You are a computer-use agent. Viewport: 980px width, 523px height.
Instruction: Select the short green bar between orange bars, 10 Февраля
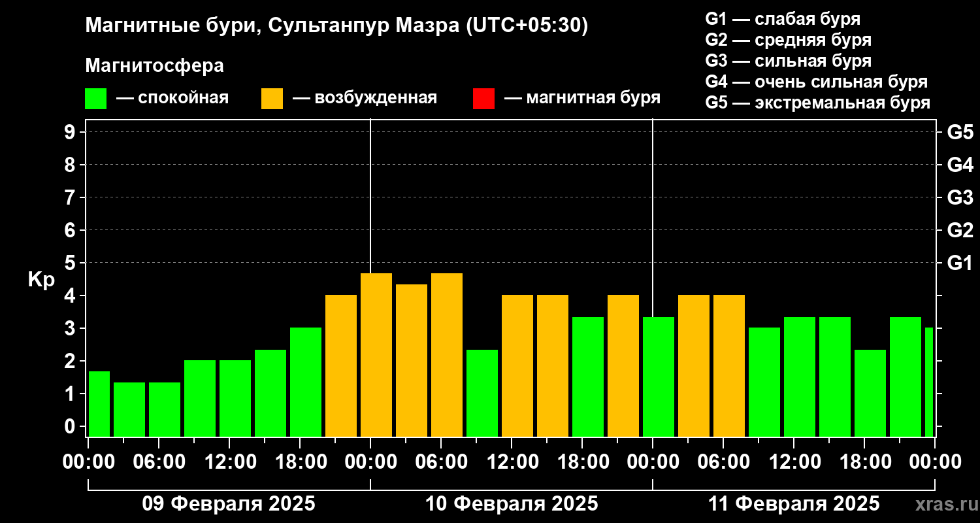click(x=482, y=393)
